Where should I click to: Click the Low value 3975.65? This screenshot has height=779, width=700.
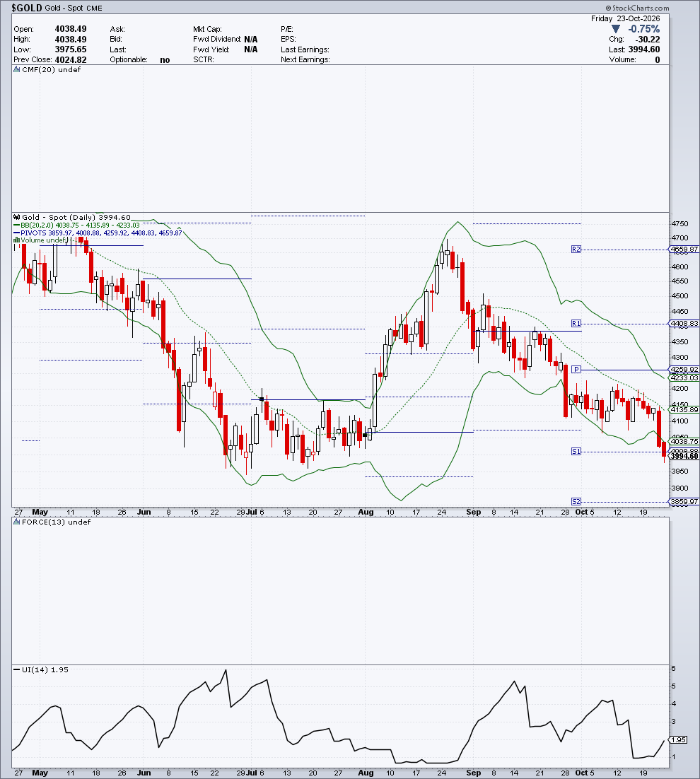coord(71,49)
